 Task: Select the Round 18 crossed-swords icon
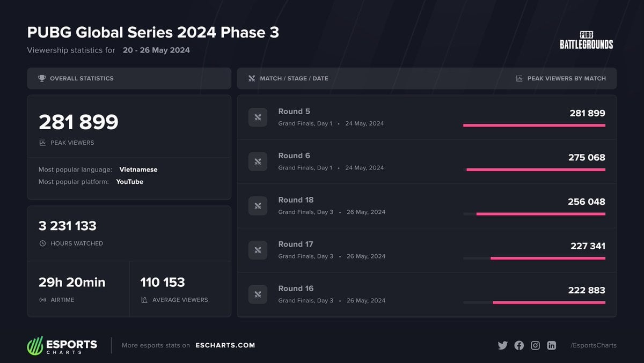pos(258,206)
